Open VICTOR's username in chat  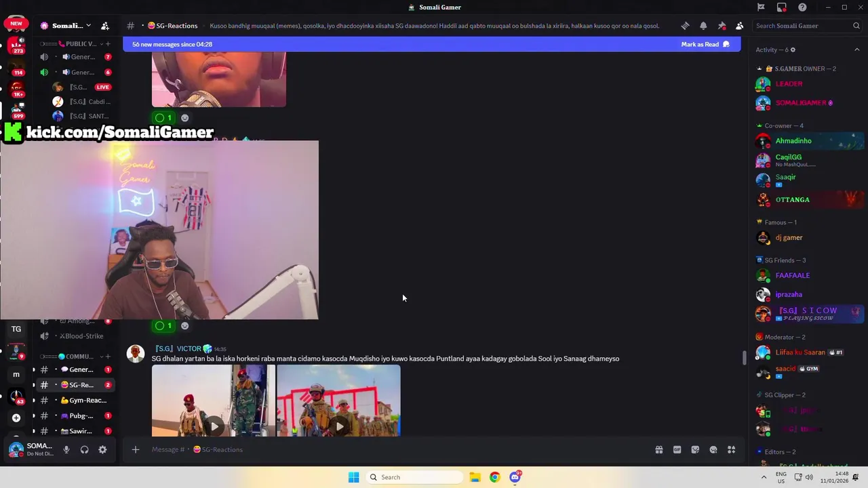click(x=178, y=349)
